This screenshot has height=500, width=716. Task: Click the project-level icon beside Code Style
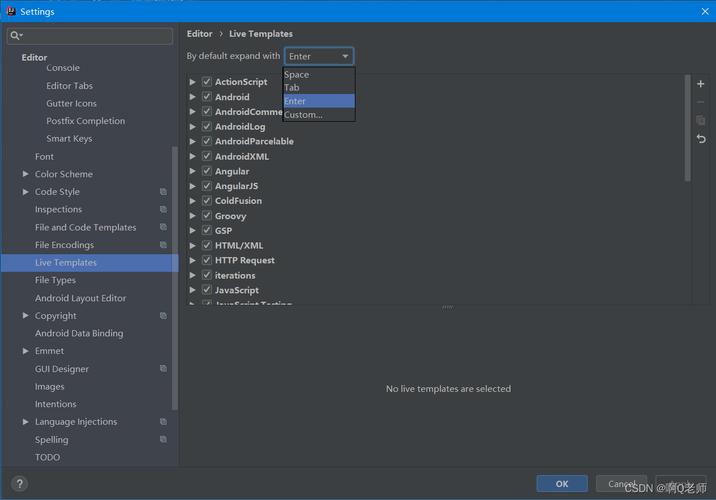tap(163, 192)
